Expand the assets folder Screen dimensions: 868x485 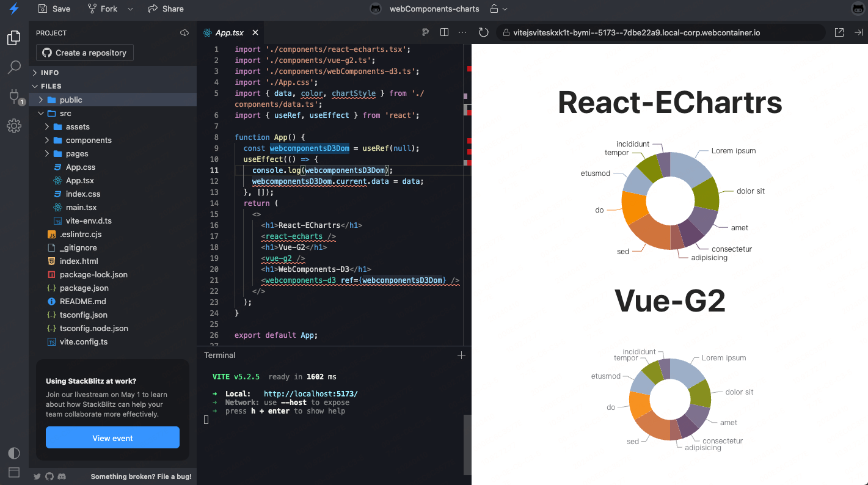click(x=112, y=126)
